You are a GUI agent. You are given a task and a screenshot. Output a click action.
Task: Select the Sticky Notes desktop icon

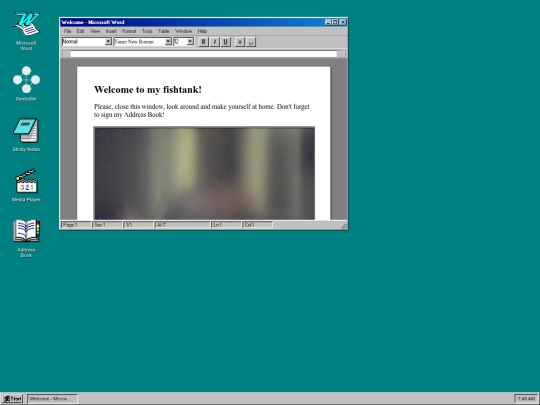(27, 134)
